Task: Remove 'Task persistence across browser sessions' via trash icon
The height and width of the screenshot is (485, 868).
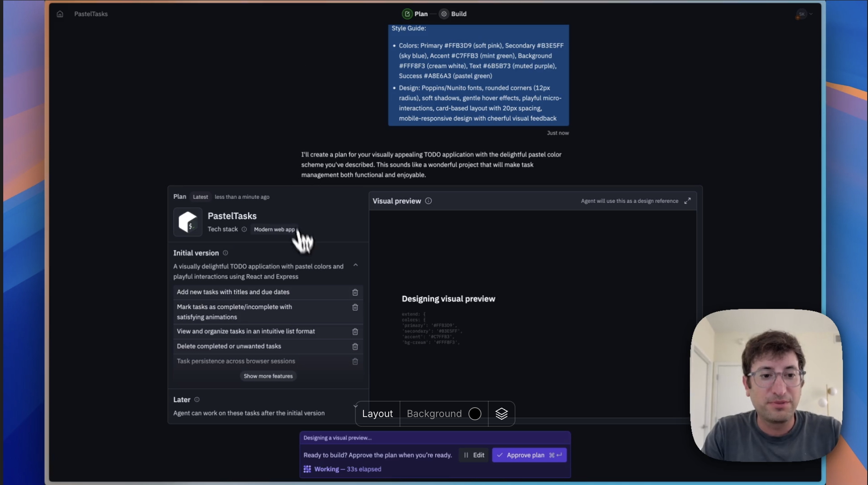Action: click(355, 361)
